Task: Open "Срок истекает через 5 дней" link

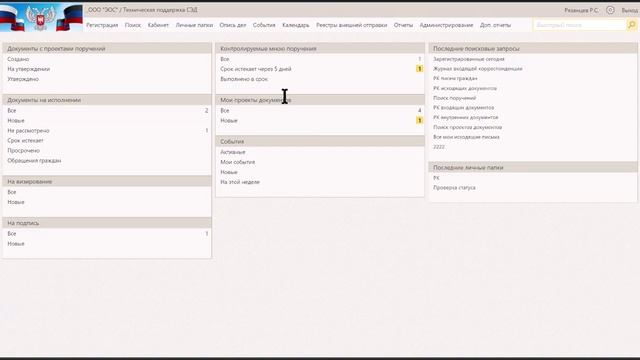Action: tap(256, 69)
